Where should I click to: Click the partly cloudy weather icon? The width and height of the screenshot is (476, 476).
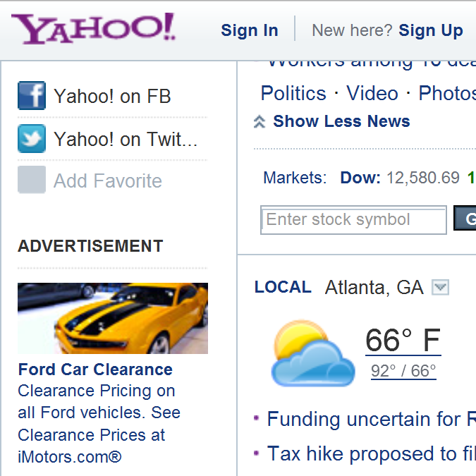(312, 354)
